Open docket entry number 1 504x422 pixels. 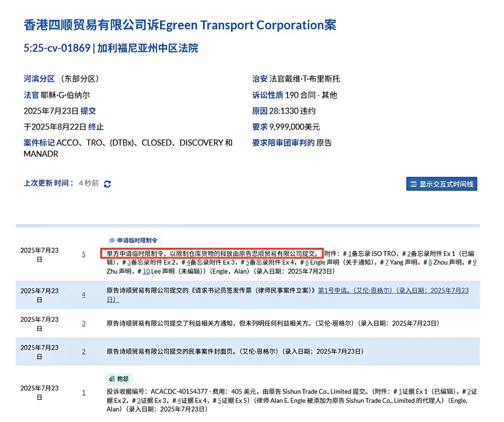84,393
